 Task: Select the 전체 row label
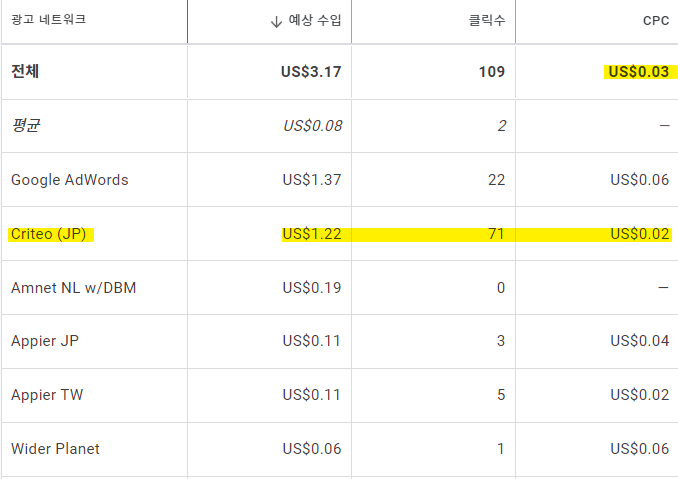[x=25, y=71]
